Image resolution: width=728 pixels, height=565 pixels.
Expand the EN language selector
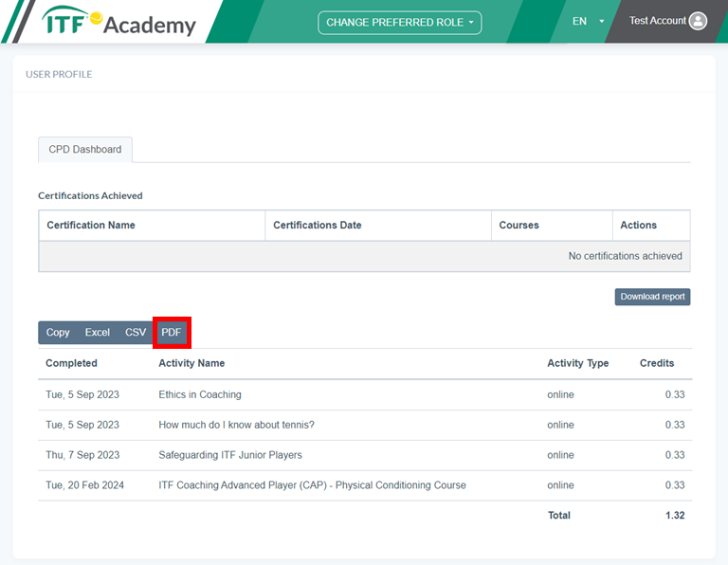(588, 22)
